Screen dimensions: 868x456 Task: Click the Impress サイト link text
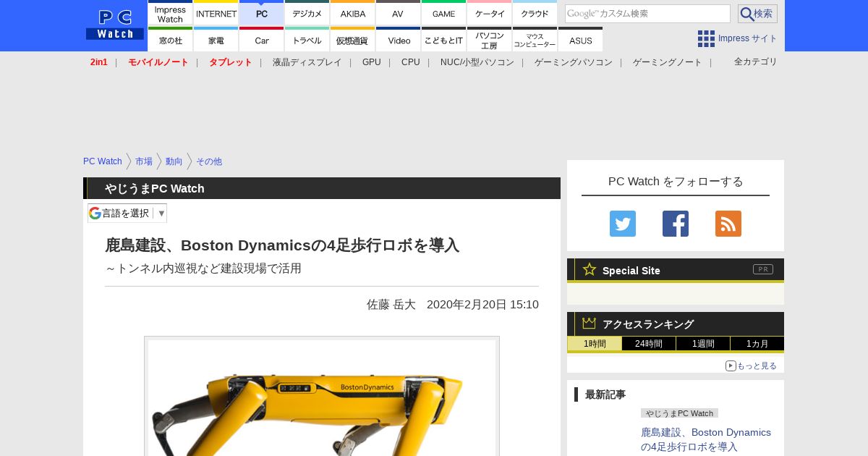(748, 38)
